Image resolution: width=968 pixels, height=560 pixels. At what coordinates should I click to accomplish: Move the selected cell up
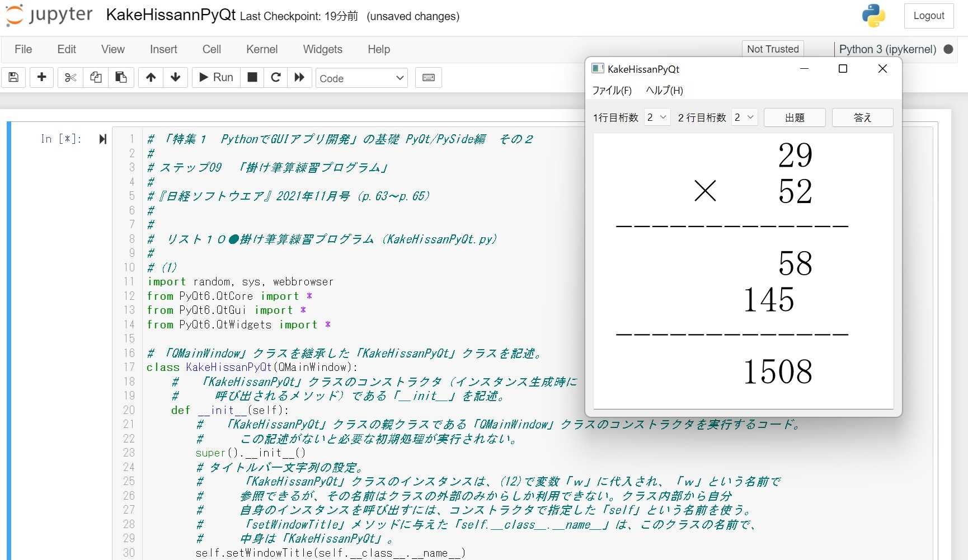click(150, 77)
